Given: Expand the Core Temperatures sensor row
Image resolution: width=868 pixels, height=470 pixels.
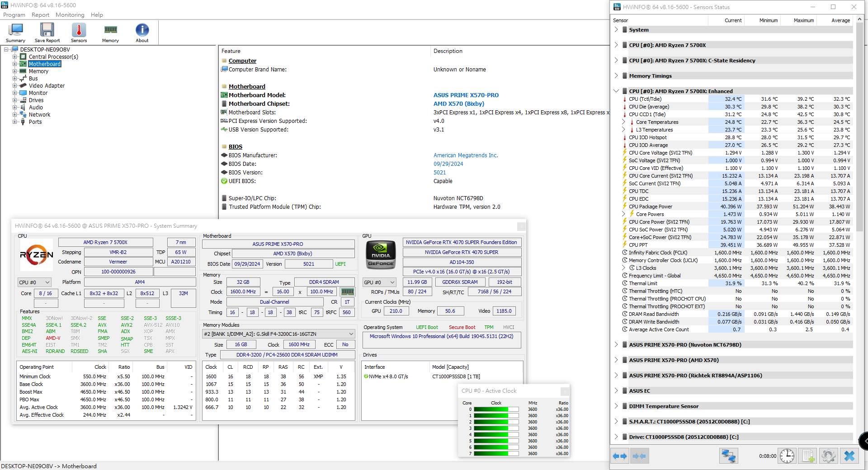Looking at the screenshot, I should 623,122.
